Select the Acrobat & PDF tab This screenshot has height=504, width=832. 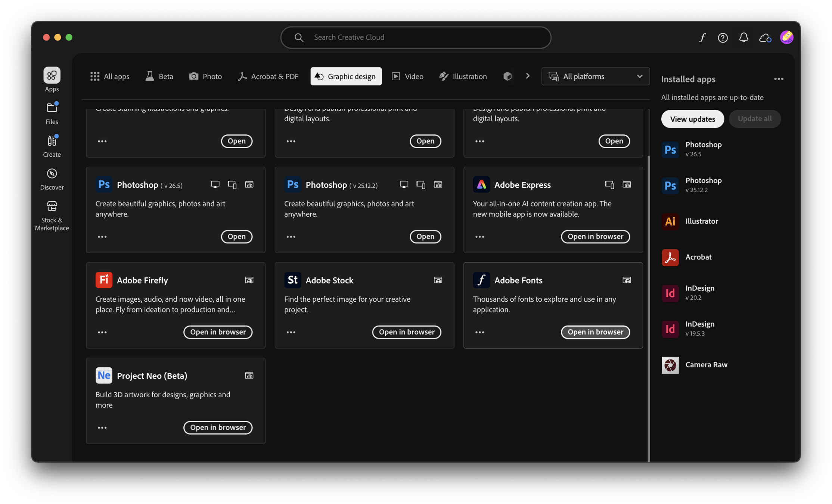pos(268,76)
